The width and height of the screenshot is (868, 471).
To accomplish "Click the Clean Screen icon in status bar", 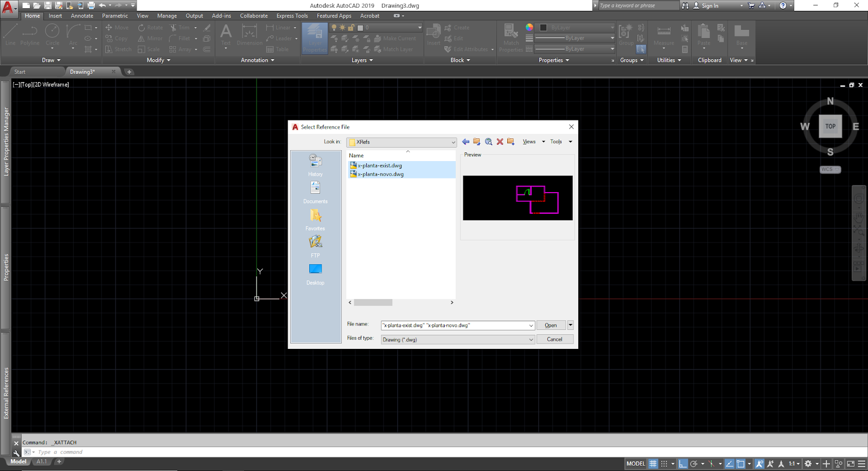I will coord(851,464).
